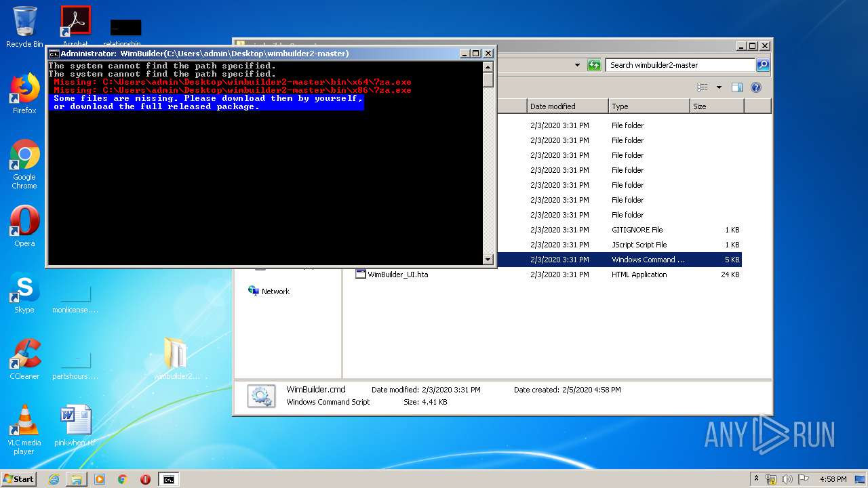The height and width of the screenshot is (488, 868).
Task: Select the monlicense desktop file icon
Action: tap(75, 300)
